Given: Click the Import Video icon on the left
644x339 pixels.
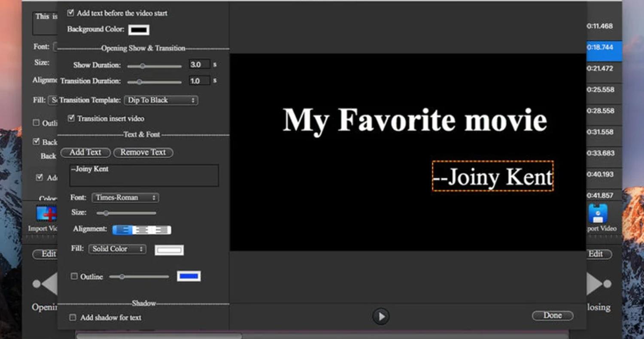Looking at the screenshot, I should (47, 213).
